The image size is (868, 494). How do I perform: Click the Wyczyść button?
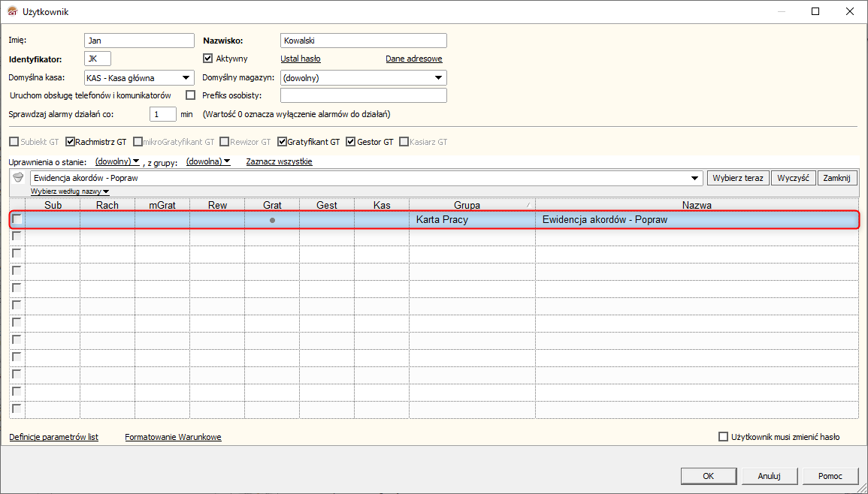pyautogui.click(x=794, y=178)
